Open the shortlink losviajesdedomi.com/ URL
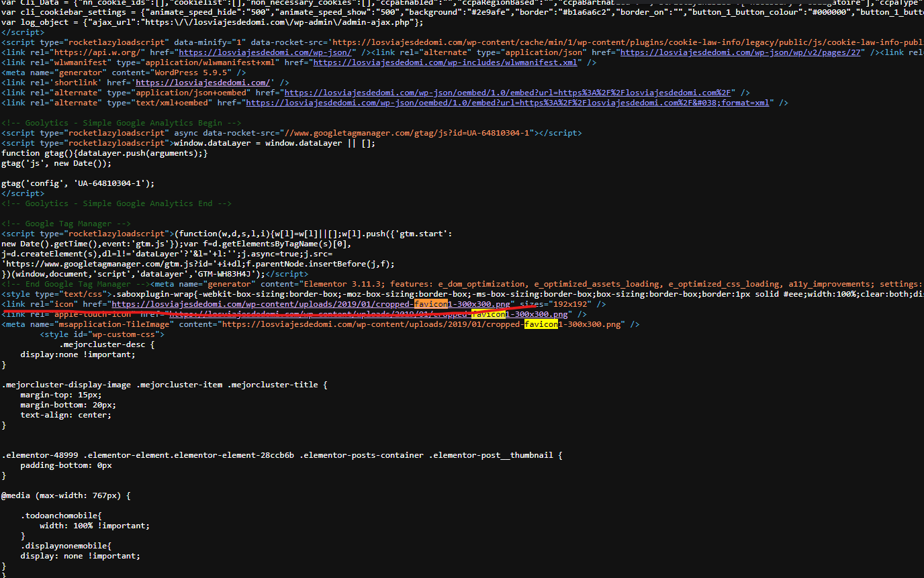This screenshot has height=578, width=924. tap(203, 83)
